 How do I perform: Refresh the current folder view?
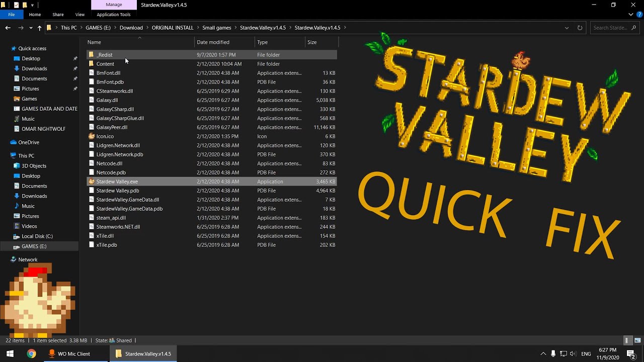click(x=580, y=28)
